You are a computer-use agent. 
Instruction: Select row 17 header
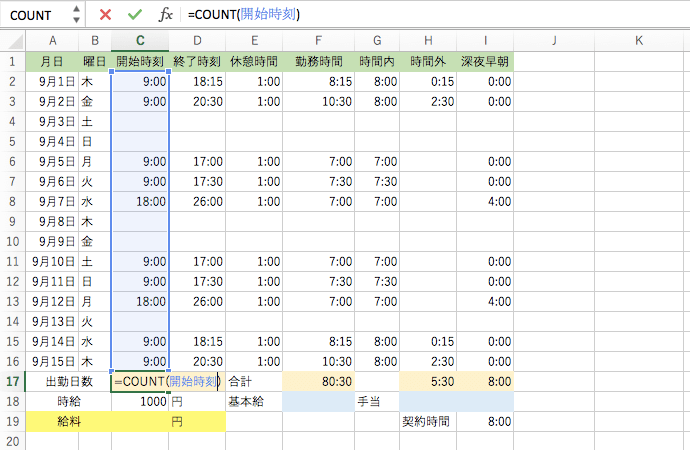point(12,381)
